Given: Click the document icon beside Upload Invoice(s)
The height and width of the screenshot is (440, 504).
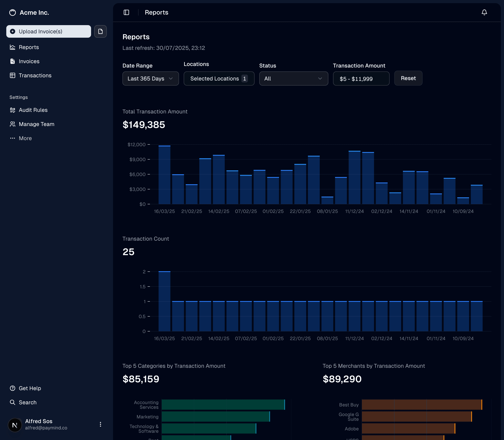Looking at the screenshot, I should [100, 31].
